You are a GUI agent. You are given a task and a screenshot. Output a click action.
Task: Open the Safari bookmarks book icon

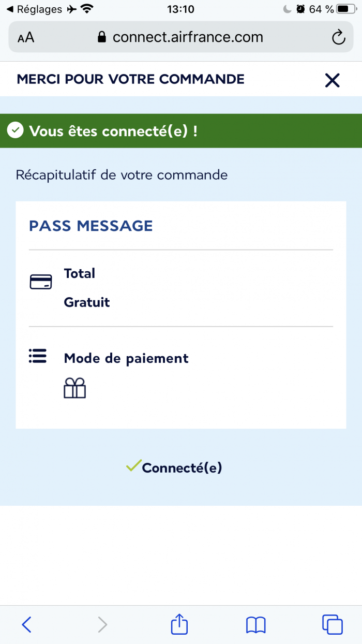point(256,625)
